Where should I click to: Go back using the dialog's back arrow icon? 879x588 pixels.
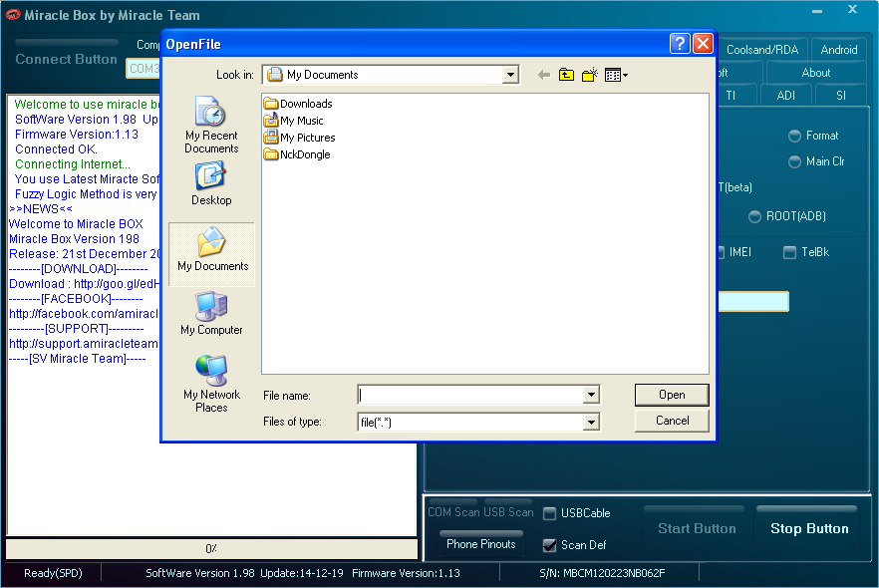(543, 75)
